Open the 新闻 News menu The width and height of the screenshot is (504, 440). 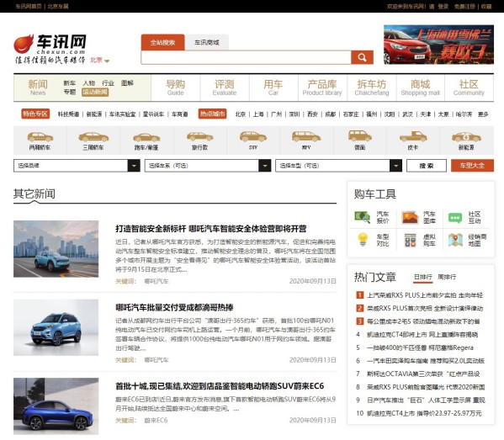(x=38, y=87)
